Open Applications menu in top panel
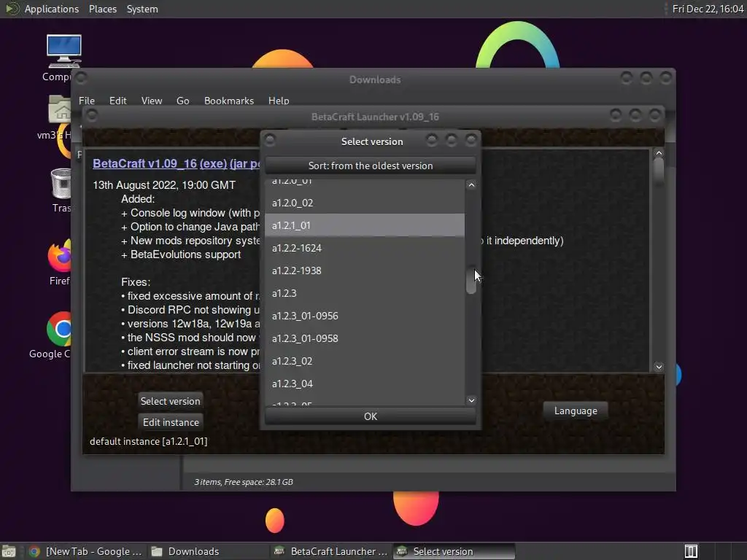 click(x=52, y=9)
